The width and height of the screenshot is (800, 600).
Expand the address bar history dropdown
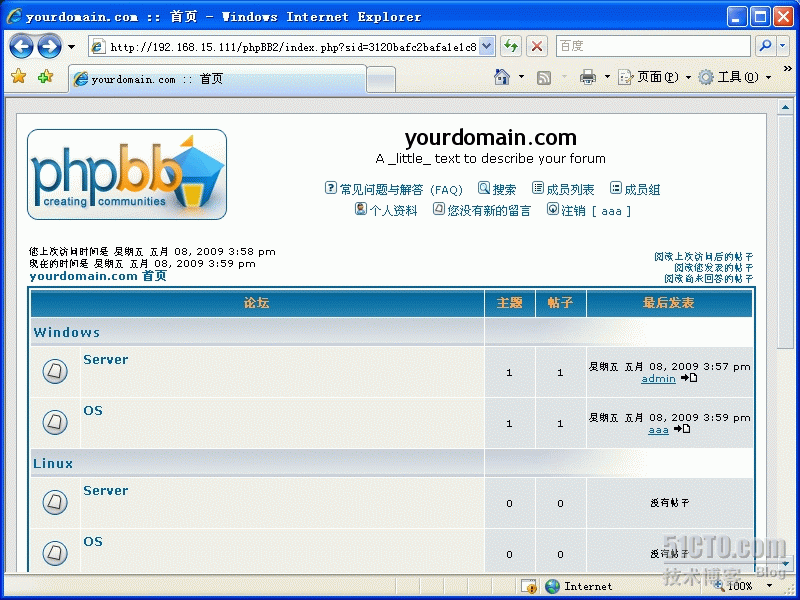click(x=487, y=47)
